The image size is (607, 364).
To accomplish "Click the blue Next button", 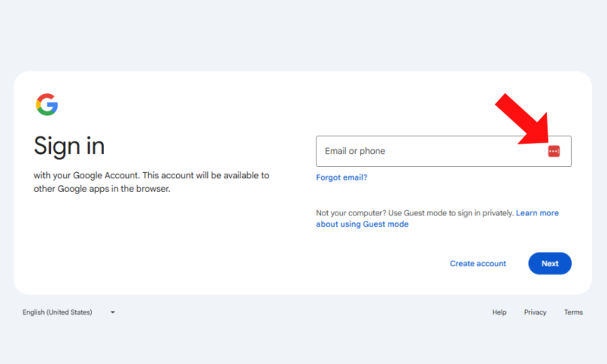I will [x=549, y=263].
